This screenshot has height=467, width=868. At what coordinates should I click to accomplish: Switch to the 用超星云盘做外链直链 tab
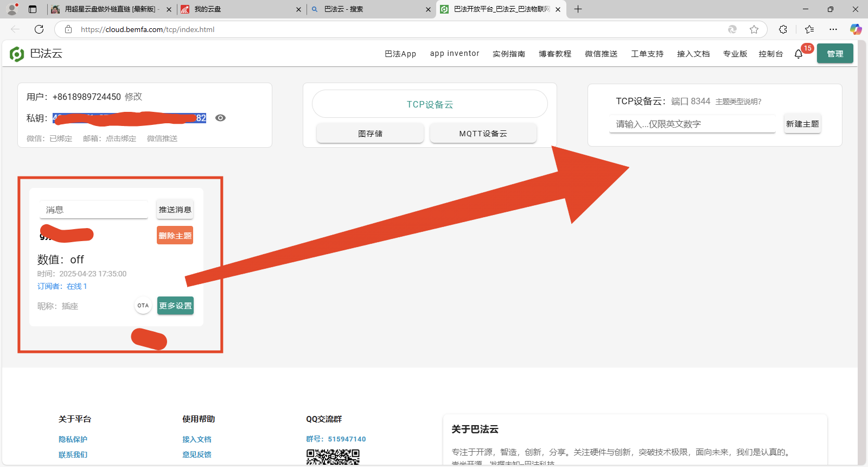pyautogui.click(x=111, y=9)
